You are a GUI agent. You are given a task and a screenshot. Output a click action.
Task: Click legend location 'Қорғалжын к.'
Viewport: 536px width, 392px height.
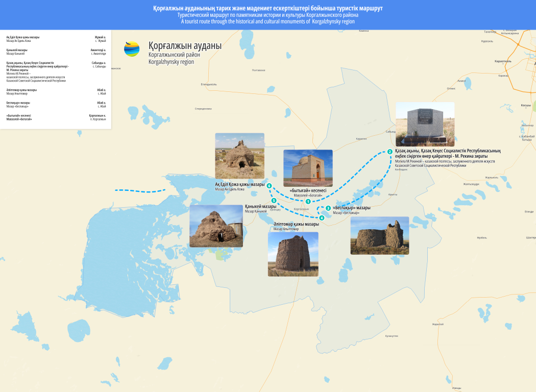point(98,115)
